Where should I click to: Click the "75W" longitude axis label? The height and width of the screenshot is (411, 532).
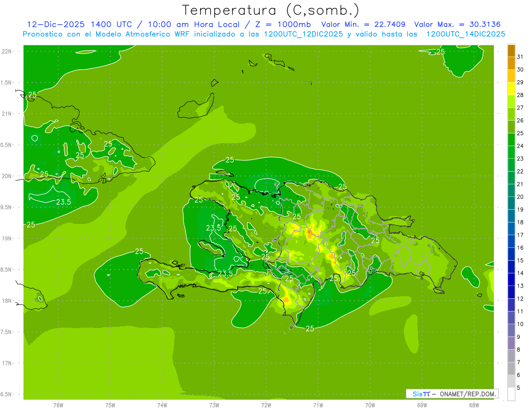pyautogui.click(x=110, y=405)
